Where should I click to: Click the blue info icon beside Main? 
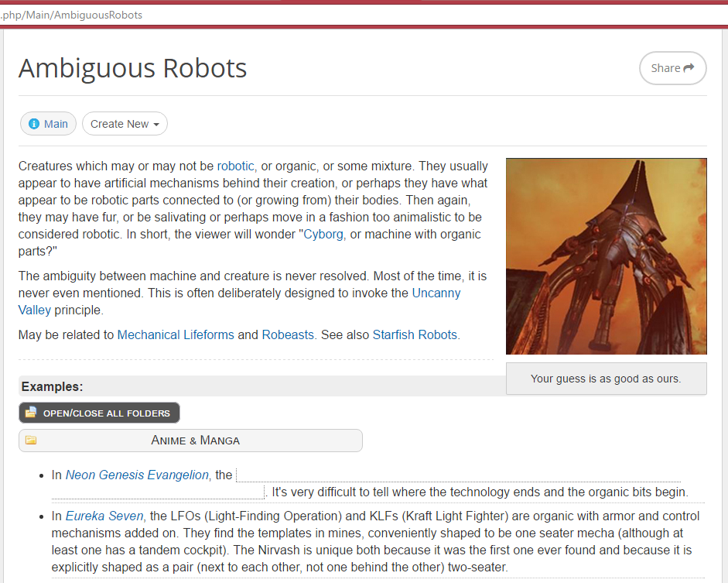point(34,124)
